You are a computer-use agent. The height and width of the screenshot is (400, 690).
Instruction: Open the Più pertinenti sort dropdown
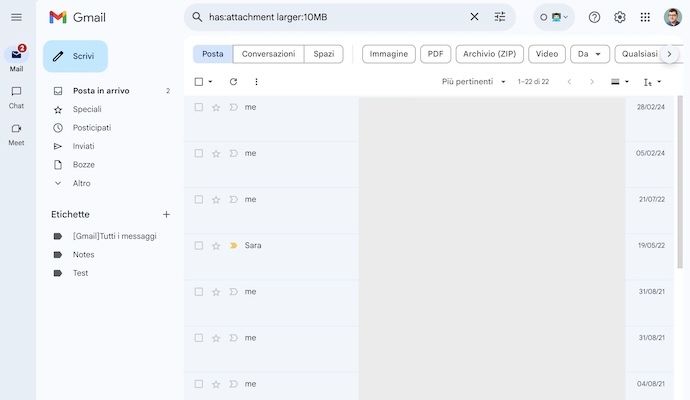[474, 82]
